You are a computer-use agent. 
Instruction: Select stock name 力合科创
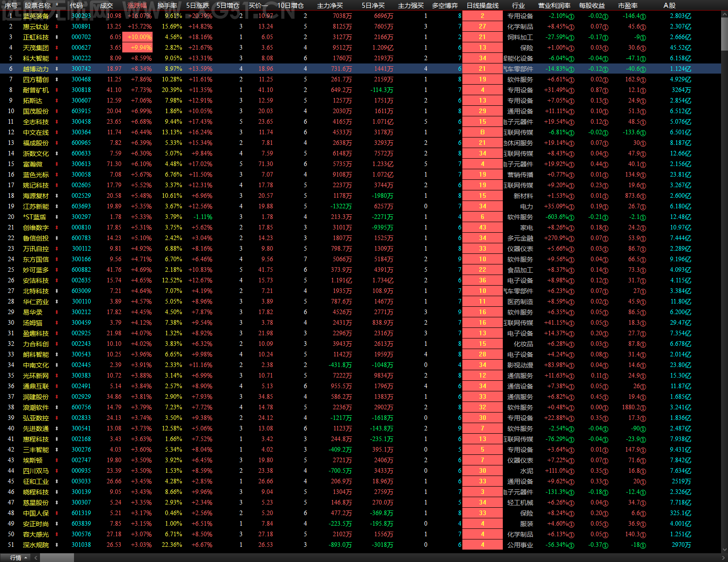36,344
